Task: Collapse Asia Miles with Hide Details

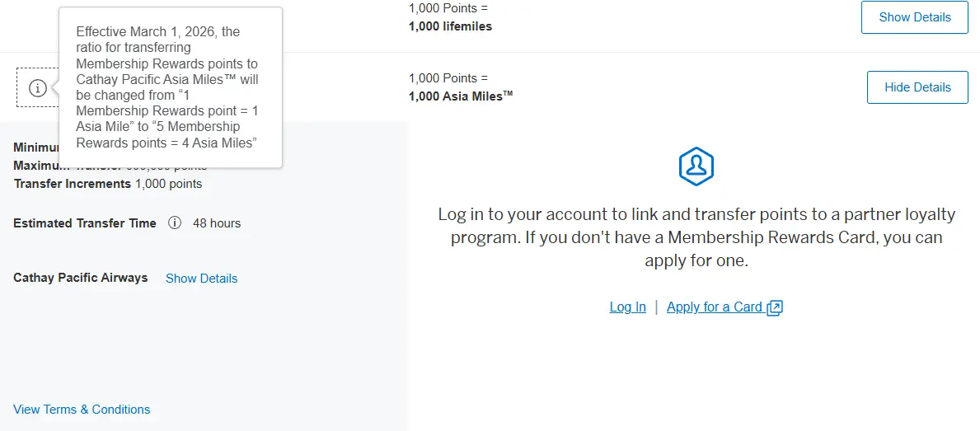Action: pyautogui.click(x=917, y=87)
